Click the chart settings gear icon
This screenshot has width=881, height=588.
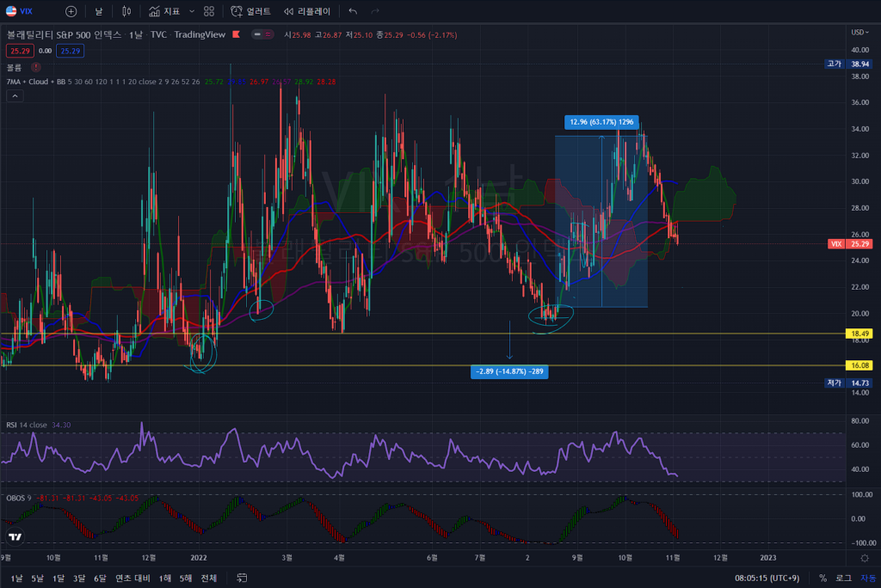865,558
